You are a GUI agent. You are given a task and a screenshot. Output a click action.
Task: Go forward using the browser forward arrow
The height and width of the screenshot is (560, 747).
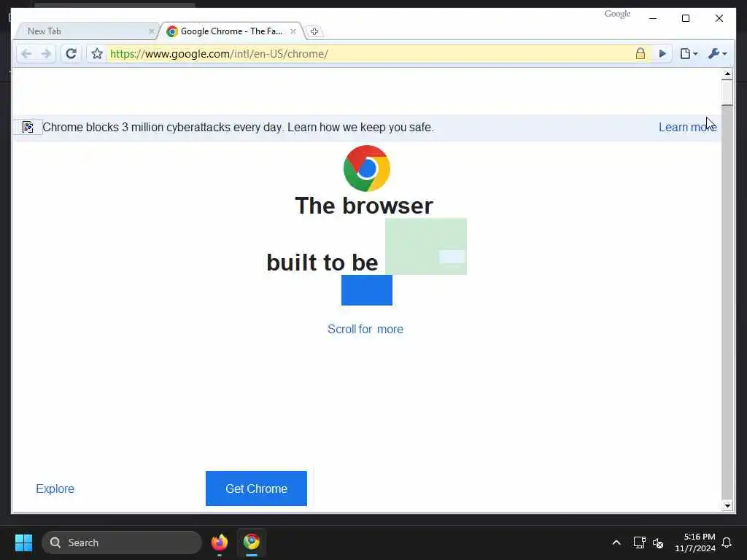click(x=46, y=54)
